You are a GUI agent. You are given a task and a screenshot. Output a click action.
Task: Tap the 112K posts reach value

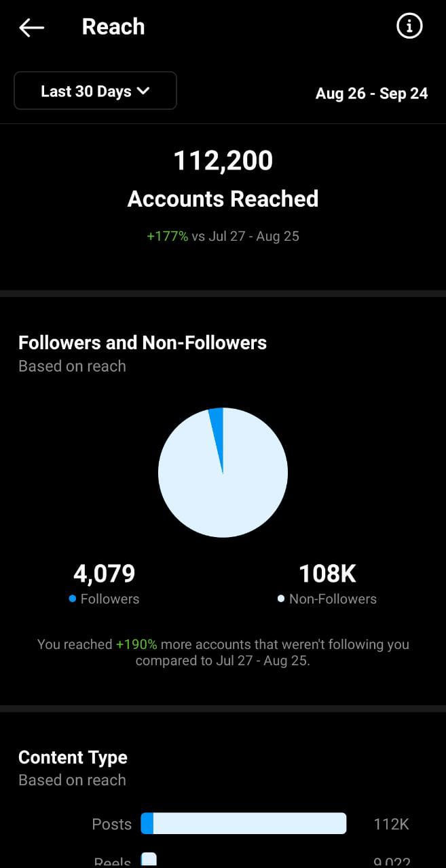tap(391, 824)
